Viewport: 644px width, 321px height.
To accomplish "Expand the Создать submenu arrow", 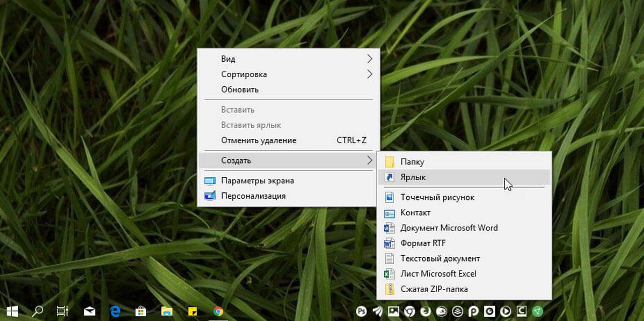I will (369, 160).
